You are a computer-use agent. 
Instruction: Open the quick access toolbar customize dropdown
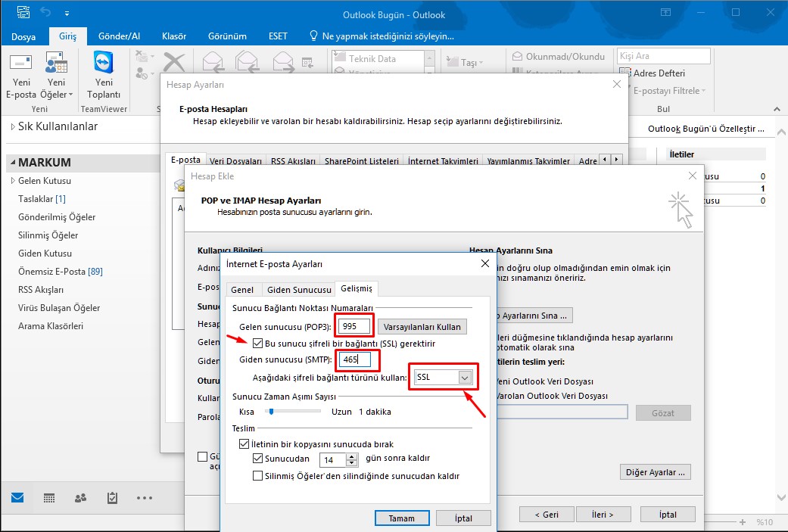coord(67,13)
